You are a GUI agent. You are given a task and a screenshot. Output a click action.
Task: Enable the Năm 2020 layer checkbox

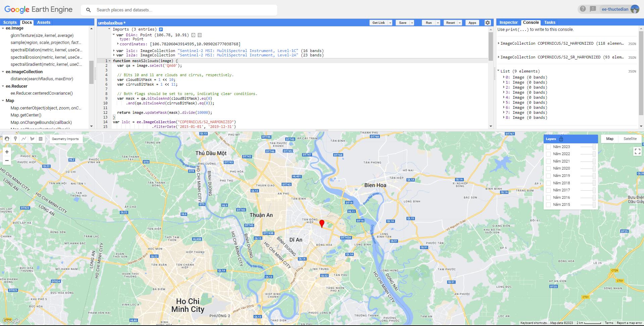[548, 169]
